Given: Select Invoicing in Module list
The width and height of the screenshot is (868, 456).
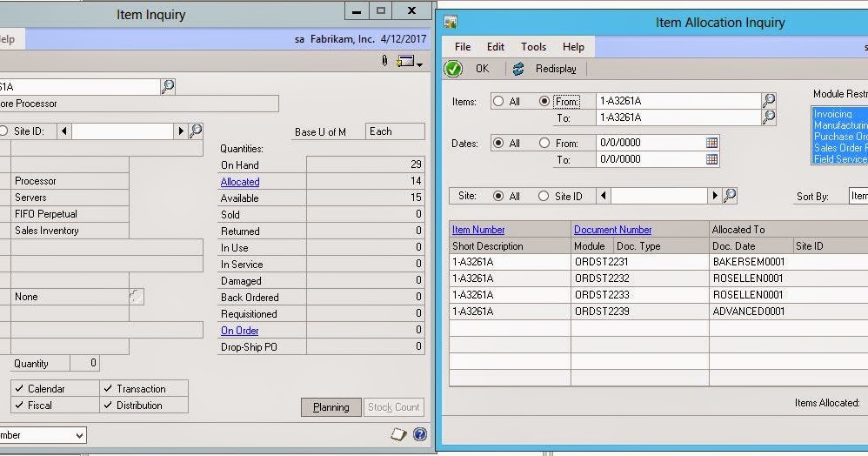Looking at the screenshot, I should pyautogui.click(x=840, y=114).
